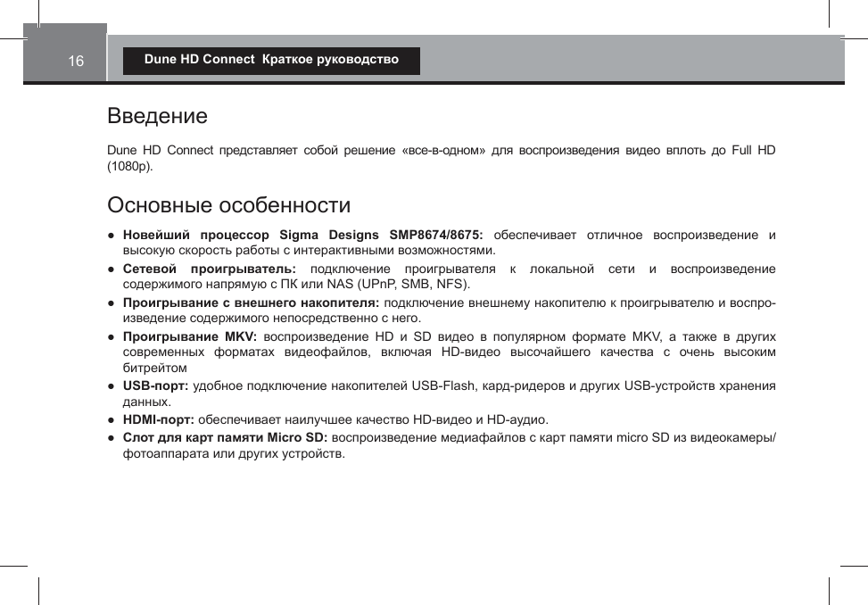Click the bold text 'USB-порт:'
This screenshot has height=605, width=868.
155,385
